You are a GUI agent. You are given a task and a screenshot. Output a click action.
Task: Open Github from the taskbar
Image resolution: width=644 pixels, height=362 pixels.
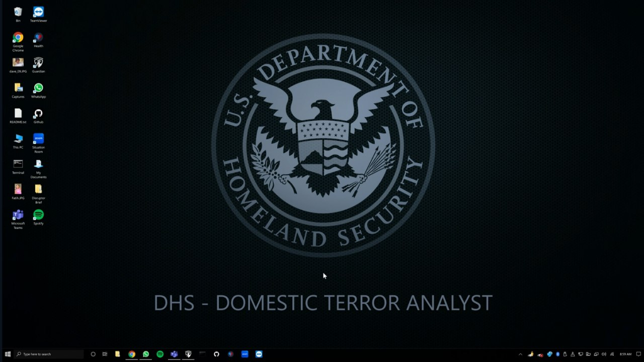pyautogui.click(x=216, y=354)
